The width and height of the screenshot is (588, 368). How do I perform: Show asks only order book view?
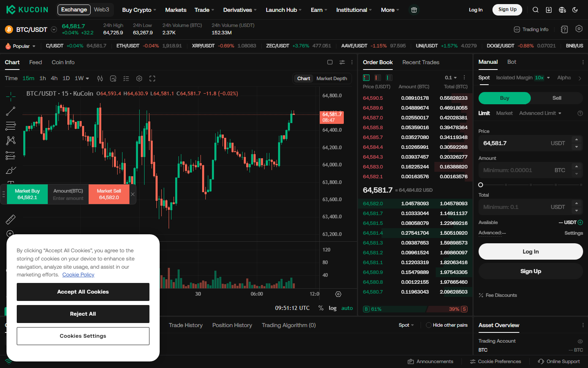[x=378, y=78]
